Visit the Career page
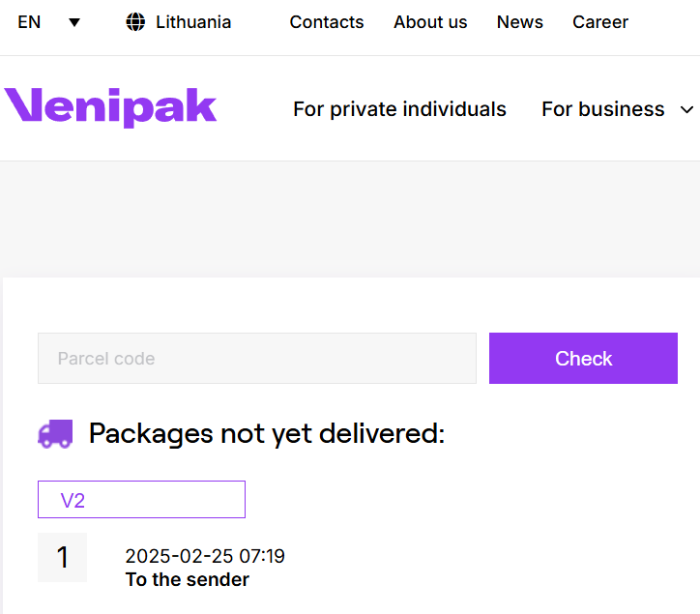 [600, 22]
